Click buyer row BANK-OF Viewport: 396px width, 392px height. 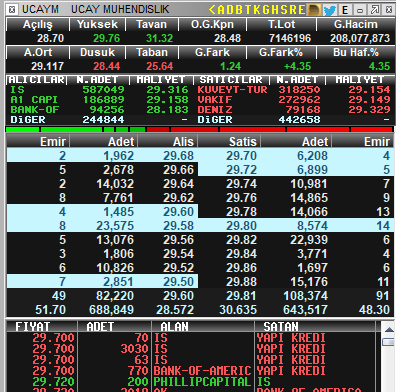[99, 110]
